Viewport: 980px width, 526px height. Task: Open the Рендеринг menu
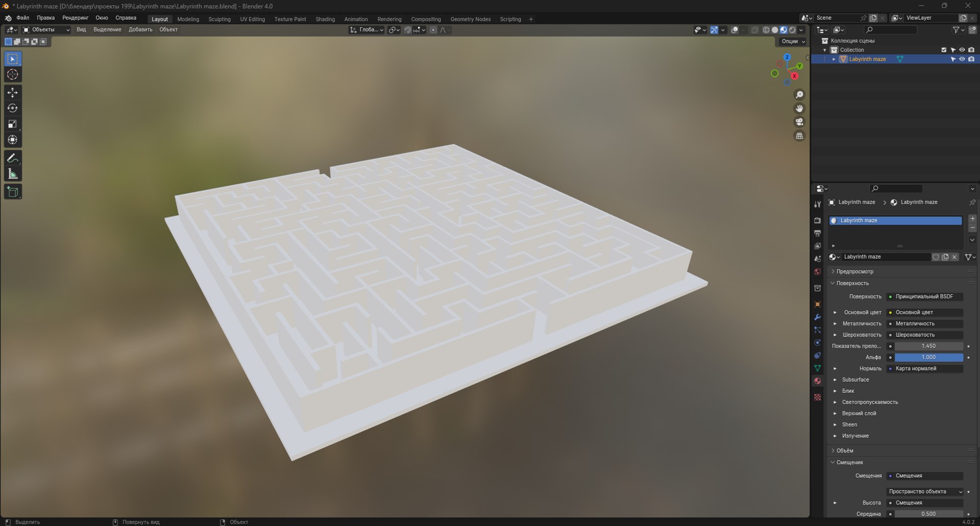(76, 18)
